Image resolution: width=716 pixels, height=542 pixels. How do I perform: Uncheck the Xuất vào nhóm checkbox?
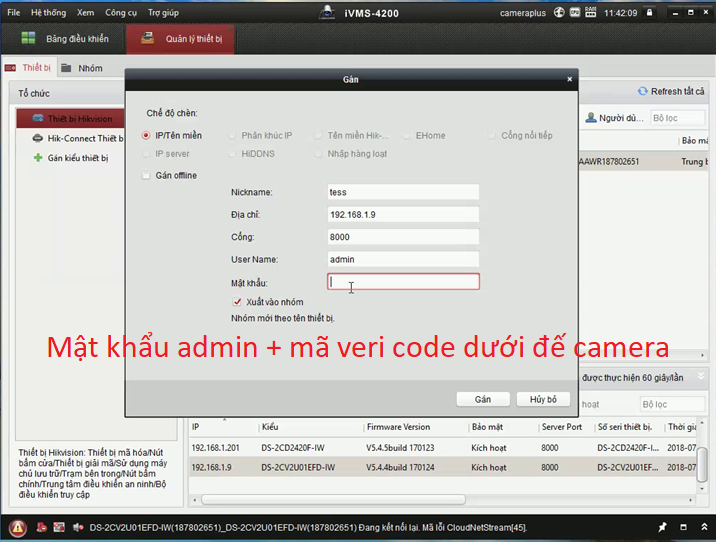pos(237,302)
